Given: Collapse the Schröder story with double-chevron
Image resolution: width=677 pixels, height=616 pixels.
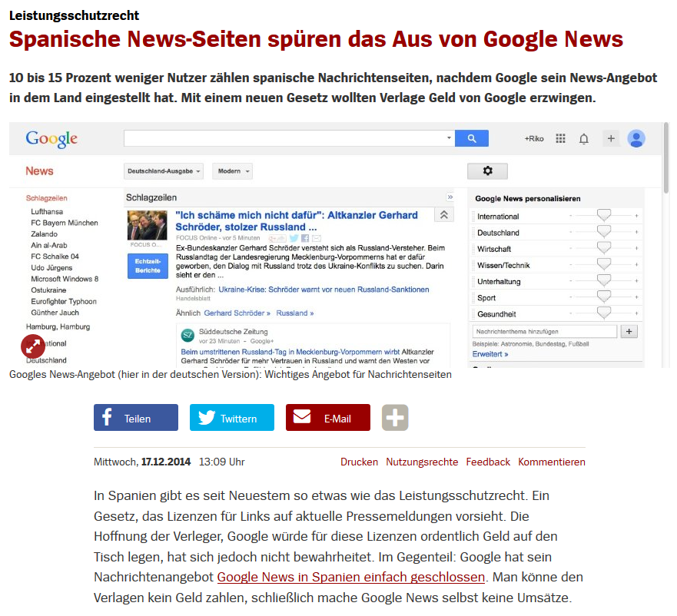Looking at the screenshot, I should [x=444, y=214].
